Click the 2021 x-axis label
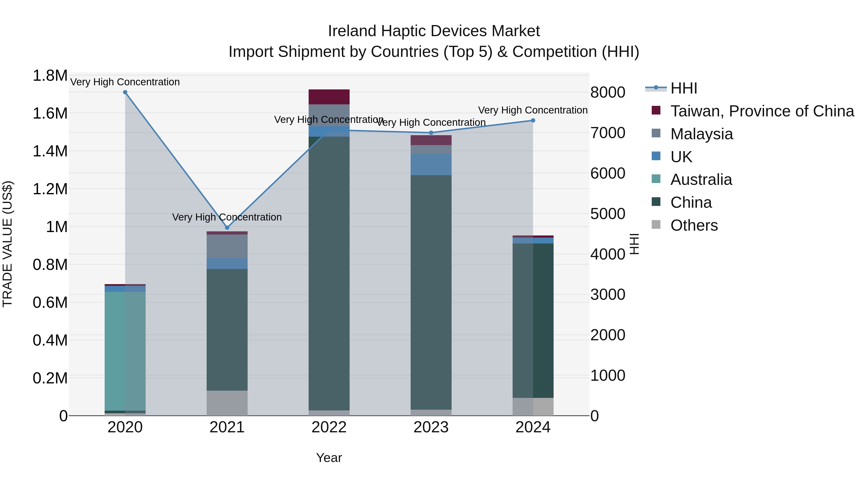Viewport: 868px width, 488px height. [x=227, y=427]
